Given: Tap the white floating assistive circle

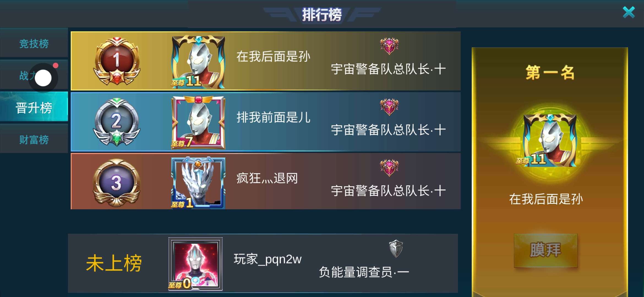Looking at the screenshot, I should coord(43,78).
